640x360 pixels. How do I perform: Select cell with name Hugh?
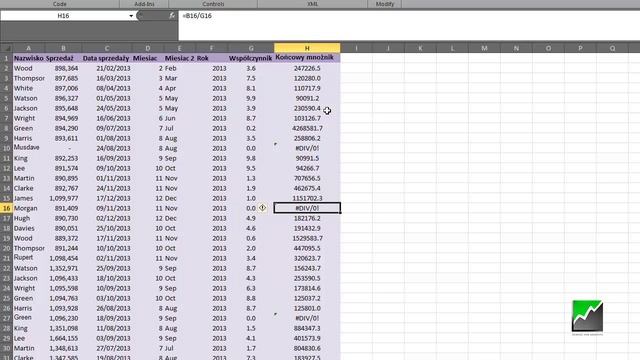coord(29,218)
